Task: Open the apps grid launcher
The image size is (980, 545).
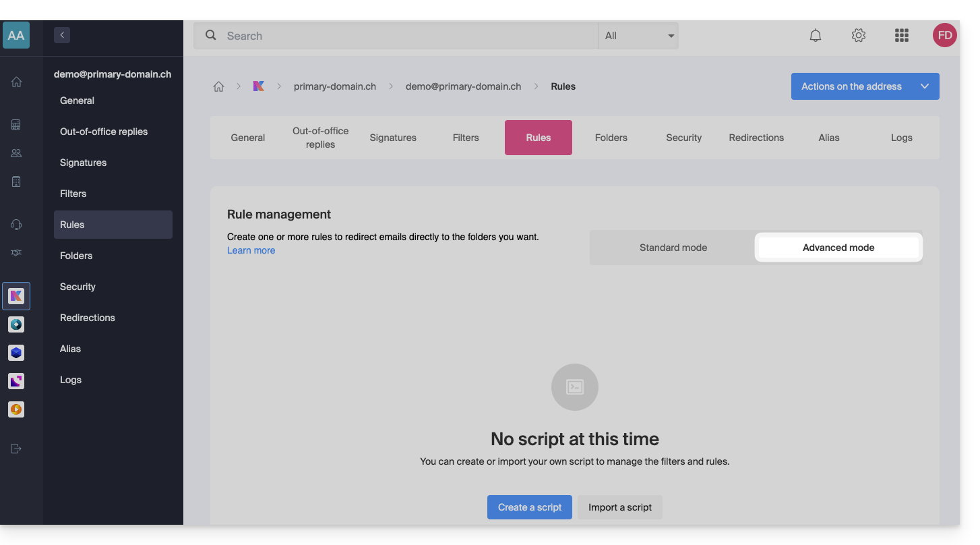Action: [901, 36]
